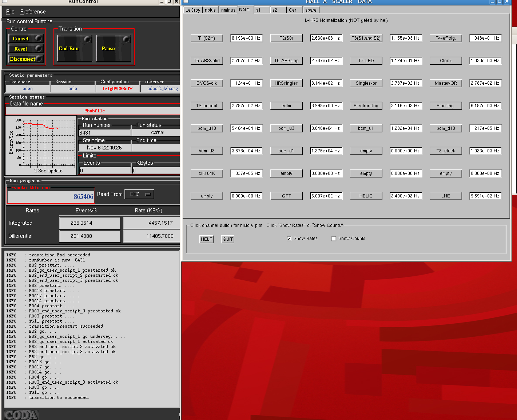The image size is (517, 420).
Task: Click the events this run count 865406
Action: (51, 197)
